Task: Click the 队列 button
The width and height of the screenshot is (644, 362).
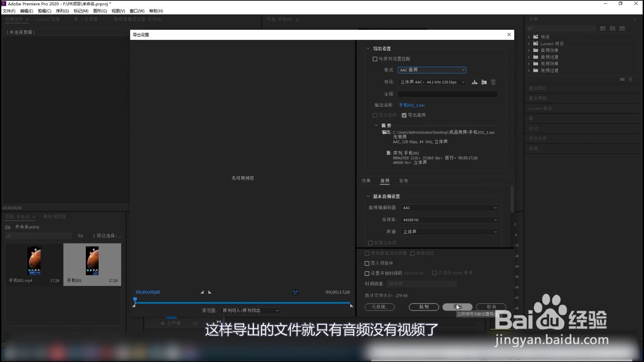Action: click(423, 307)
